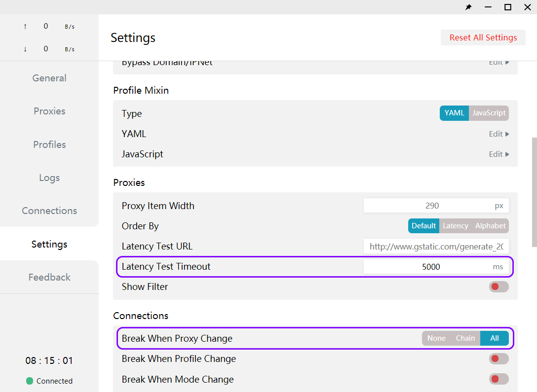Click the upload speed arrow indicator

coord(25,27)
